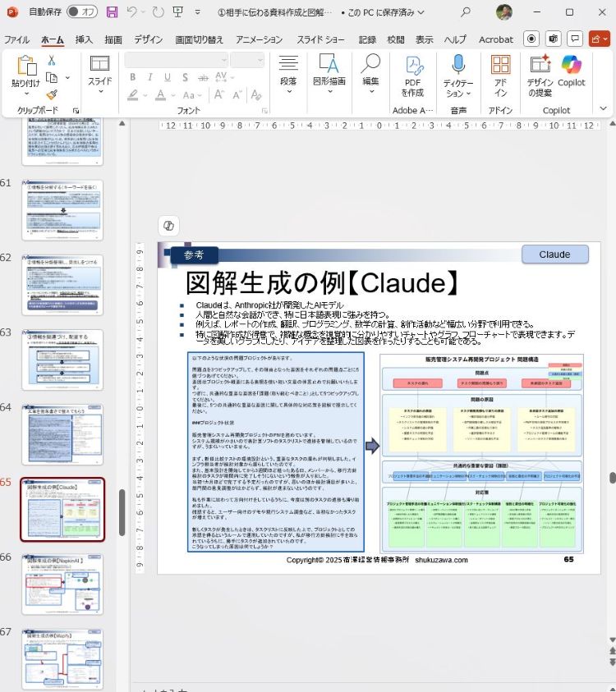616x692 pixels.
Task: Click the Claude button on slide
Action: [x=555, y=254]
